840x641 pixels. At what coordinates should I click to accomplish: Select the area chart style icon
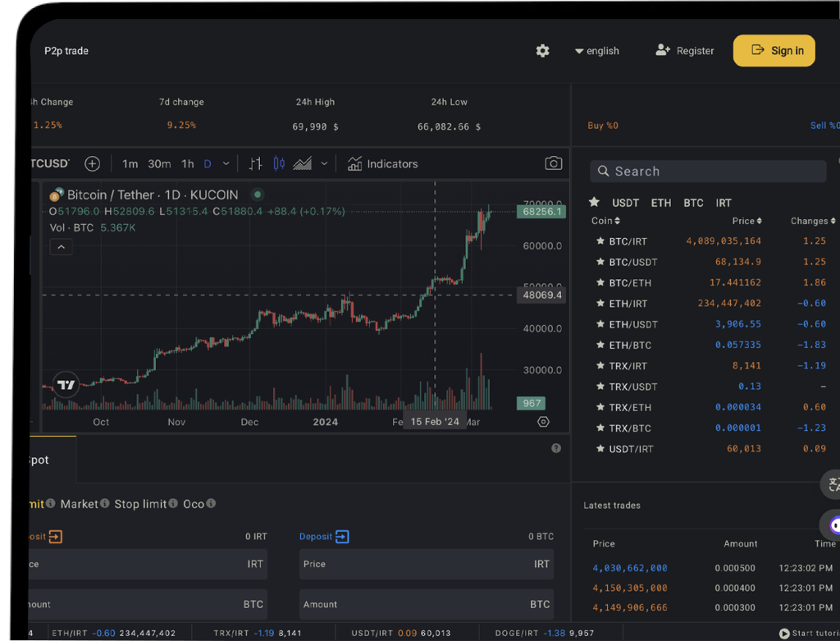(303, 163)
